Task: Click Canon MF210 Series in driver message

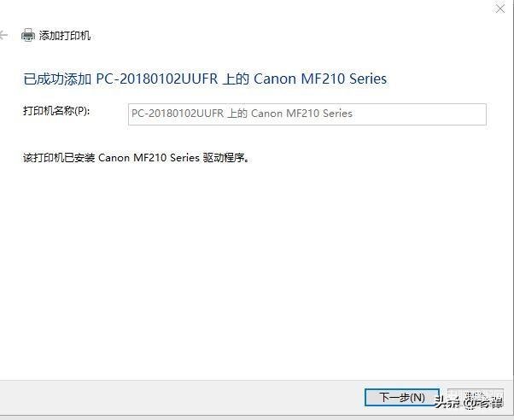Action: click(x=149, y=158)
